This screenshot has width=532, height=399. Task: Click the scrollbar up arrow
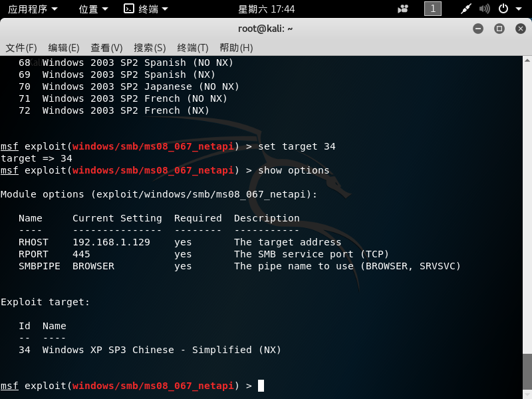tap(527, 61)
